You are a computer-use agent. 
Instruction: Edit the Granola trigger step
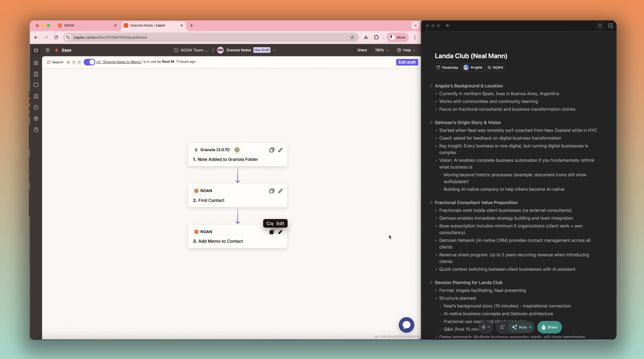click(280, 150)
